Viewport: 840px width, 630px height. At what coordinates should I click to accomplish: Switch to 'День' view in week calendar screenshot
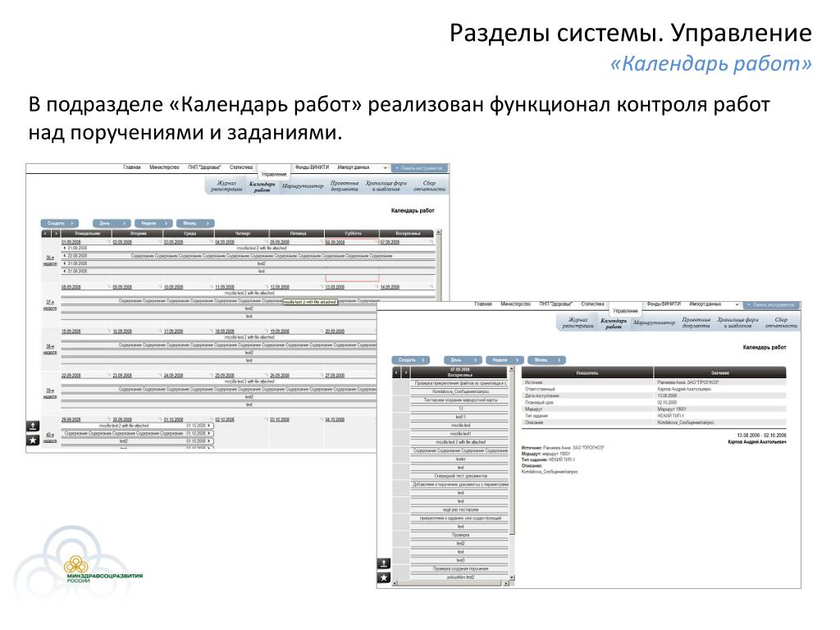(x=112, y=223)
